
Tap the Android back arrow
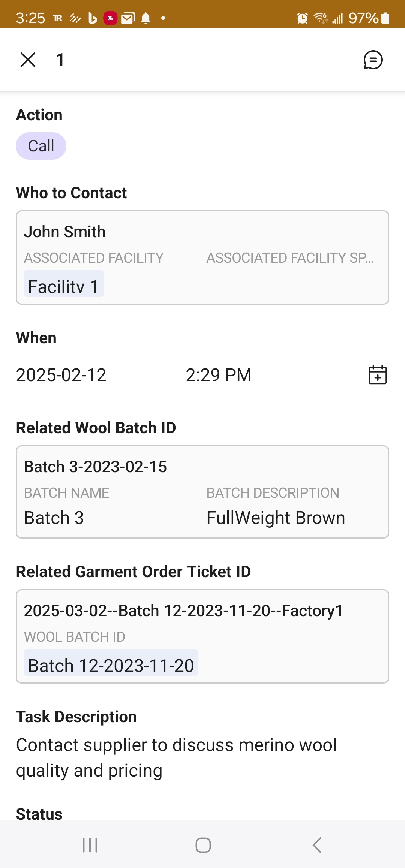[317, 845]
